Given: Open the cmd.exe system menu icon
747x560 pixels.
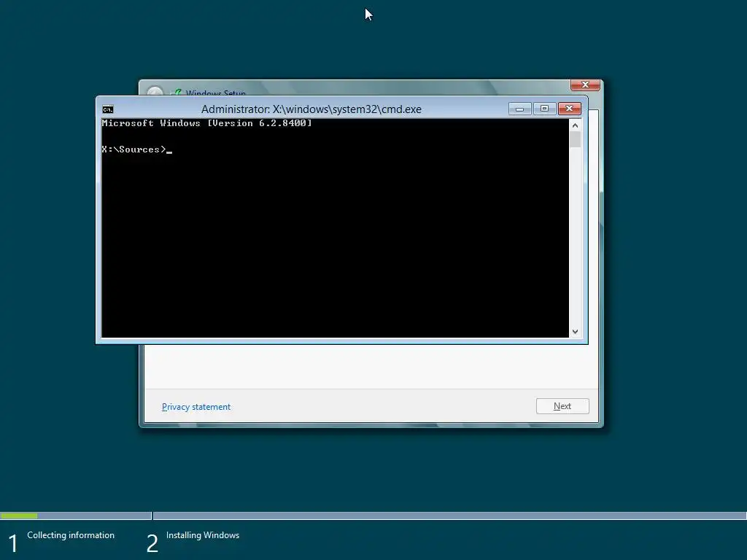Looking at the screenshot, I should pyautogui.click(x=108, y=109).
